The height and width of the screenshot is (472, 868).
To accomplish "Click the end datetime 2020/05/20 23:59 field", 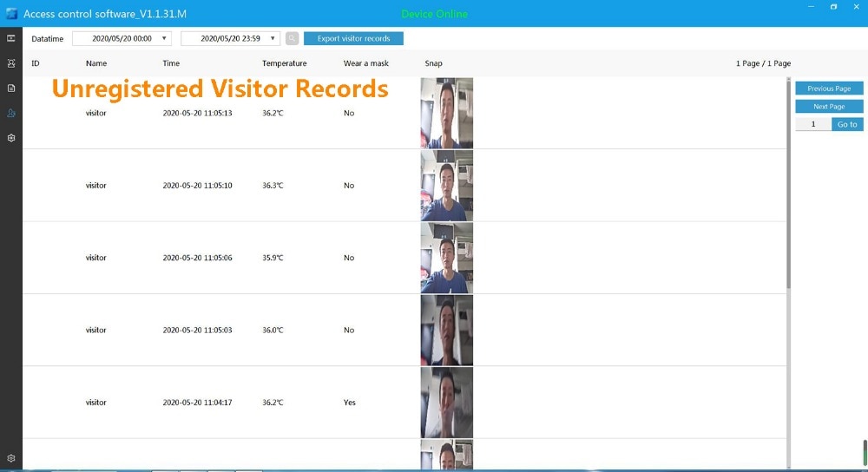I will [x=230, y=38].
